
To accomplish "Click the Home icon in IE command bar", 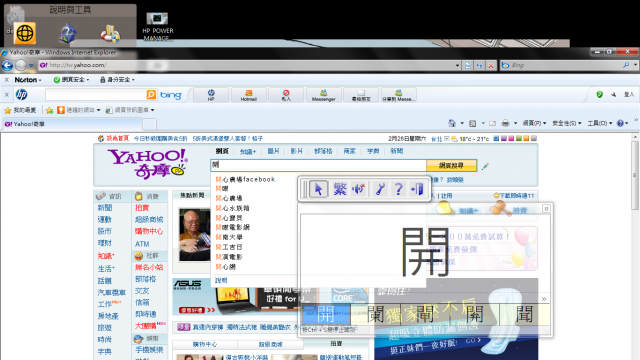I will coord(452,123).
